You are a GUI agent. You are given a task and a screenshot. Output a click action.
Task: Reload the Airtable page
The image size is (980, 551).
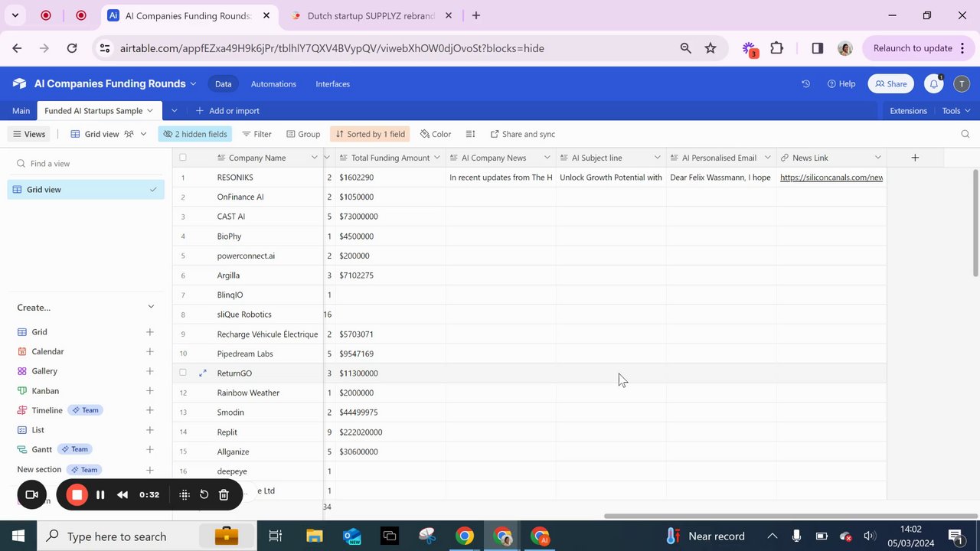72,48
